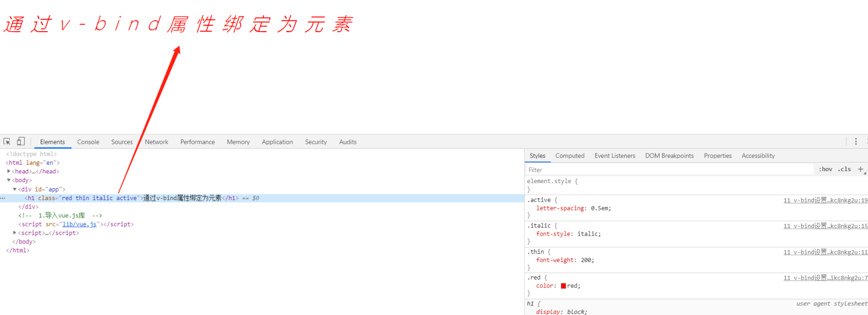Screen dimensions: 868x315
Task: Activate the inspect element picker icon
Action: tap(7, 142)
